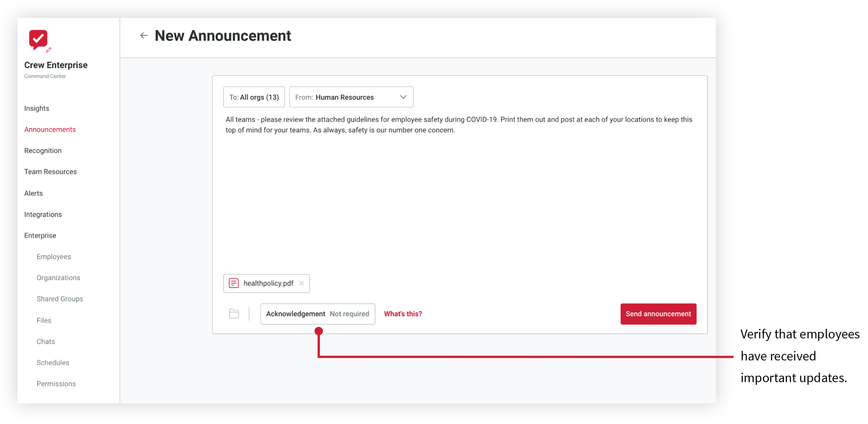Go to Integrations in the sidebar
The image size is (868, 424).
click(x=43, y=214)
